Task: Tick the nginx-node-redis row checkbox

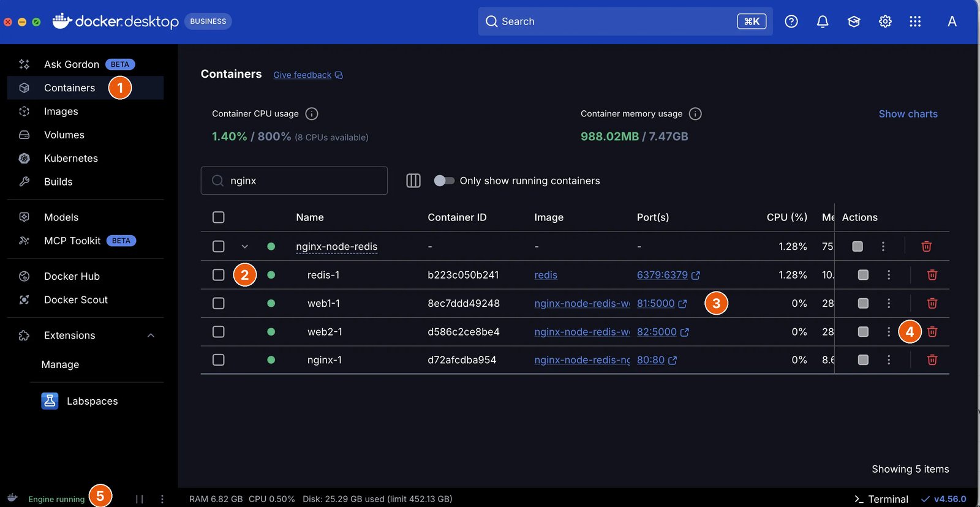Action: 219,246
